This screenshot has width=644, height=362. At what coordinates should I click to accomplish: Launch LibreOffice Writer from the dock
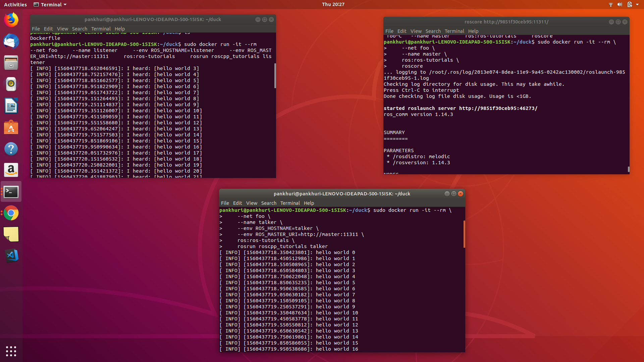tap(11, 106)
